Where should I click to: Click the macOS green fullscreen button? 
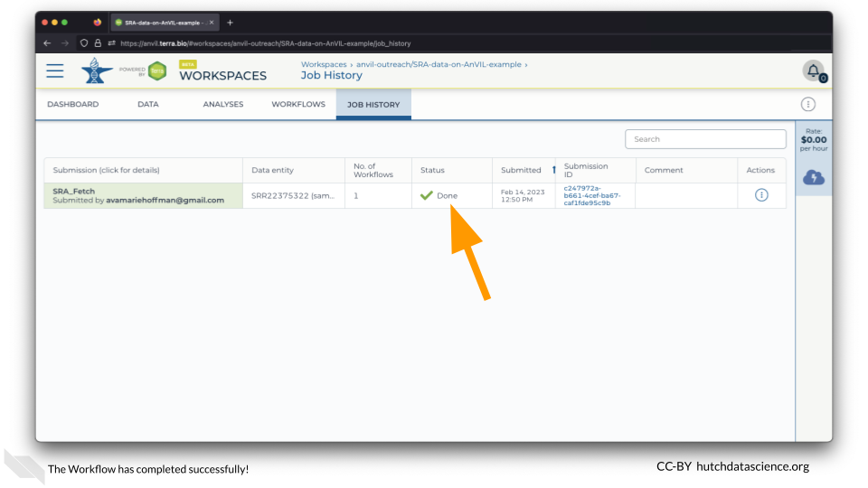click(65, 23)
